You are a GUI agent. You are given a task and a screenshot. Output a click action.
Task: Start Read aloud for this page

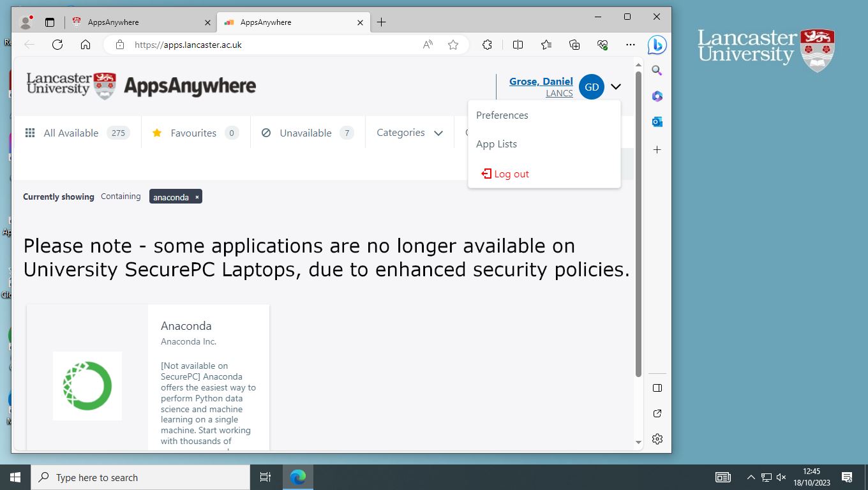click(426, 45)
